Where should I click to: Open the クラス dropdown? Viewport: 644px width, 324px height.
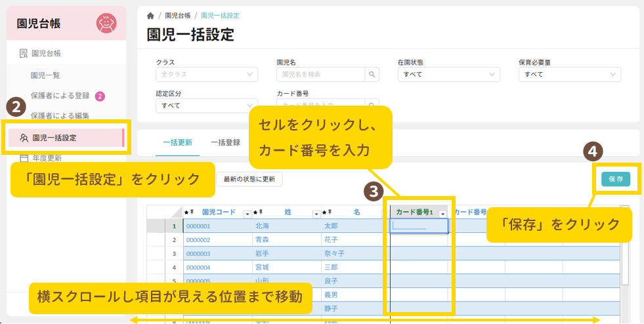(206, 75)
